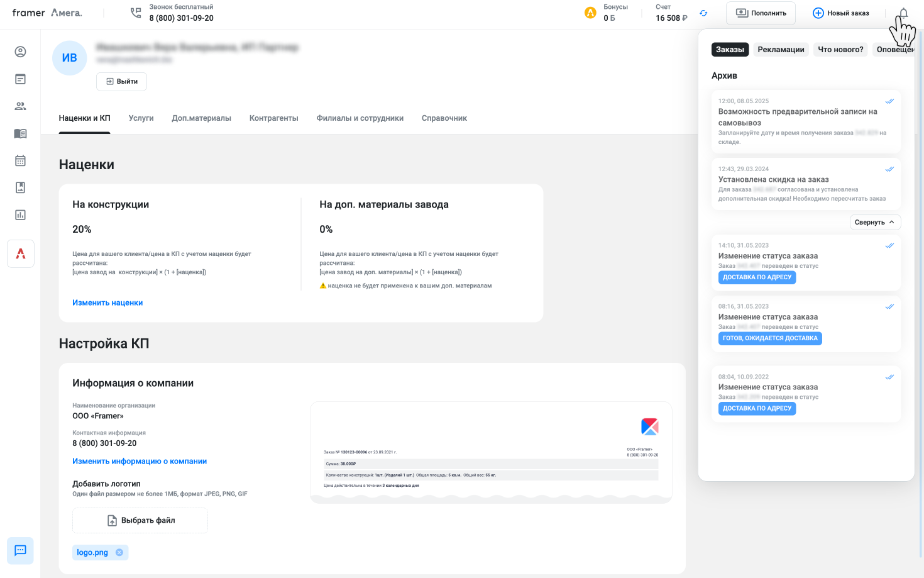
Task: Open the calendar sidebar icon
Action: 20,160
